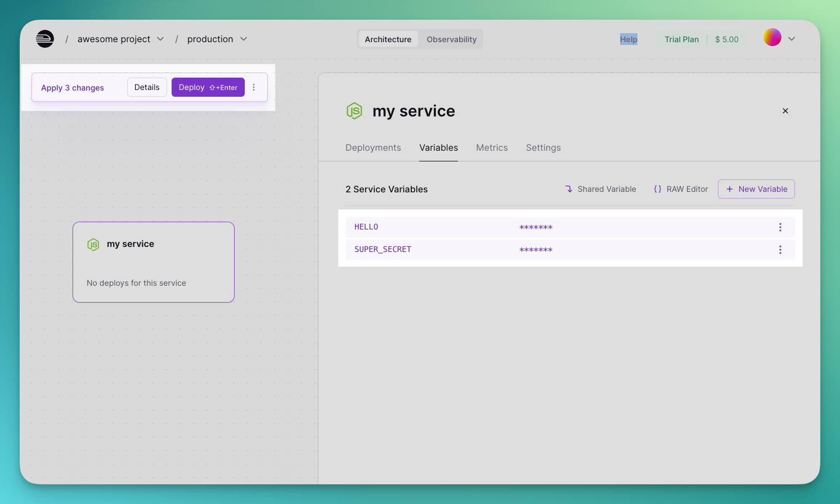Image resolution: width=840 pixels, height=504 pixels.
Task: Open the SUPER_SECRET variable options menu
Action: [780, 250]
